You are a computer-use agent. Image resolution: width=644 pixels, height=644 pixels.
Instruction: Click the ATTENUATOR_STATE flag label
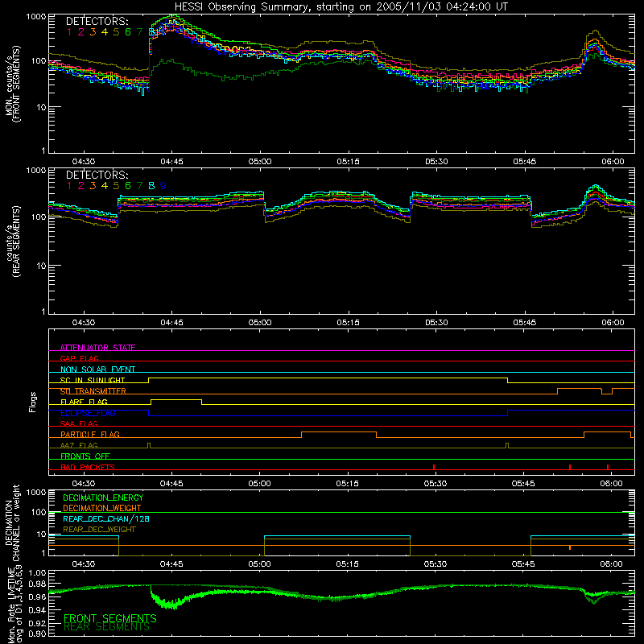pyautogui.click(x=97, y=348)
